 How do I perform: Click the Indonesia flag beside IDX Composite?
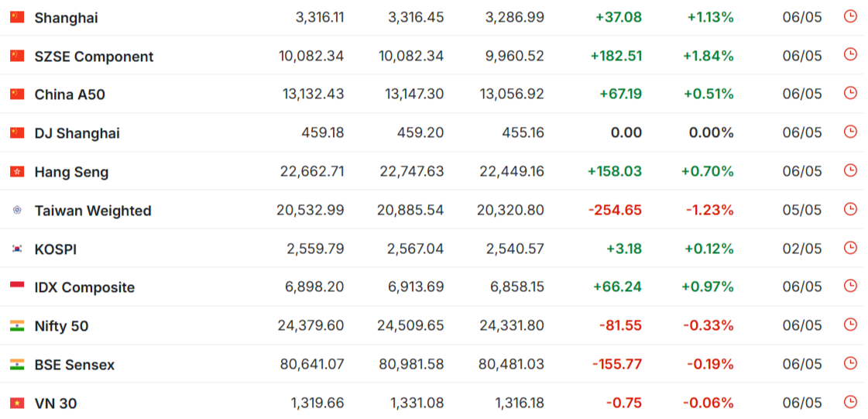coord(17,287)
